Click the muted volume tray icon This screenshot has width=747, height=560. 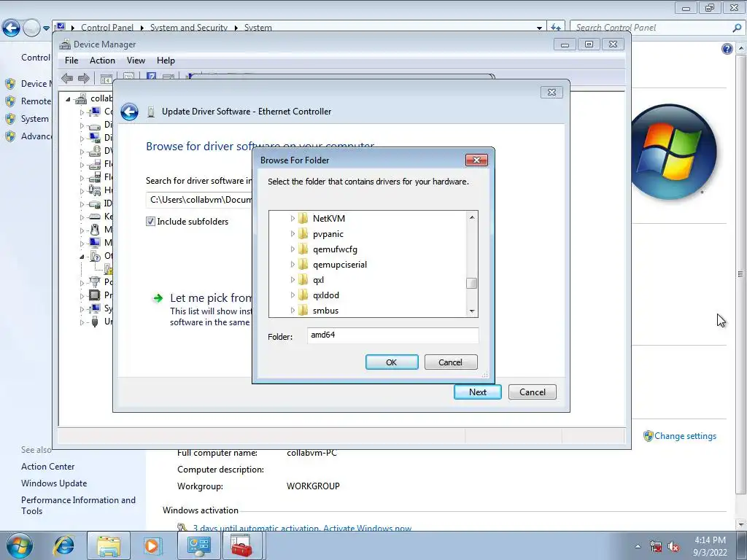[x=673, y=547]
